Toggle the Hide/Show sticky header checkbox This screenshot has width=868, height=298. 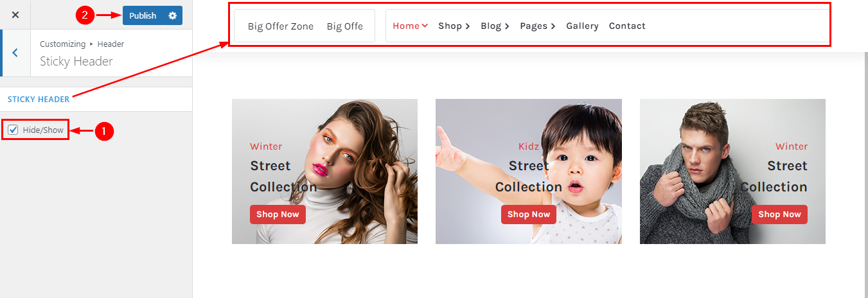click(13, 130)
